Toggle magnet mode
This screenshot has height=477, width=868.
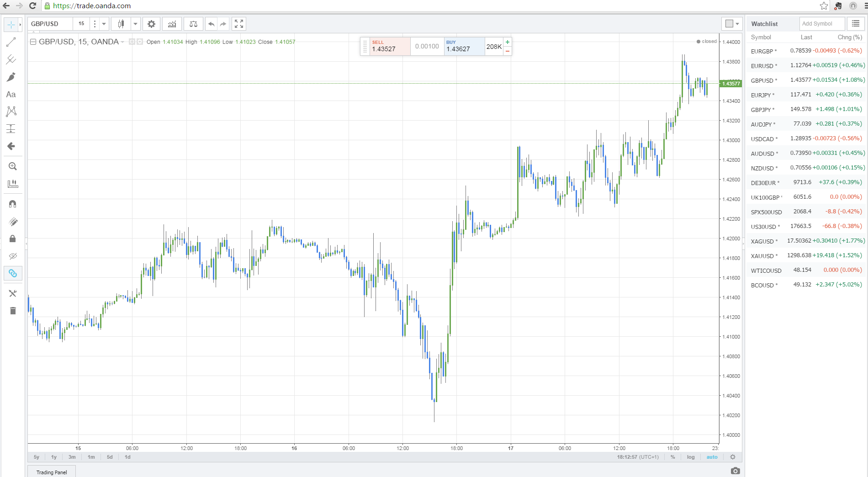[13, 204]
